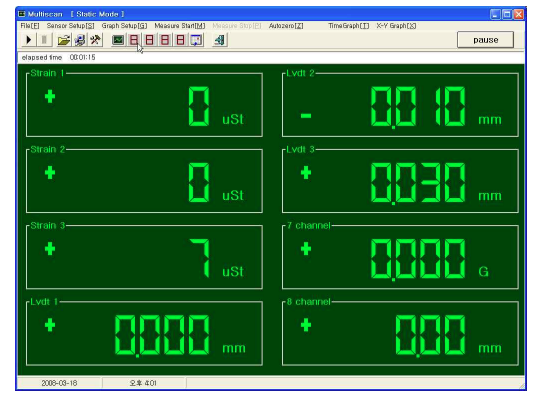
Task: Click the 'elapsed time' label
Action: 42,57
